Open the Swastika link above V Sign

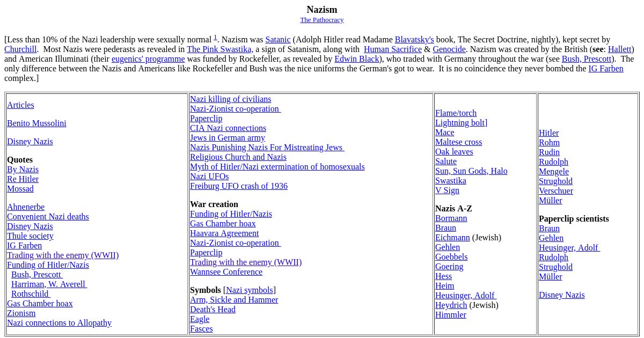point(450,181)
